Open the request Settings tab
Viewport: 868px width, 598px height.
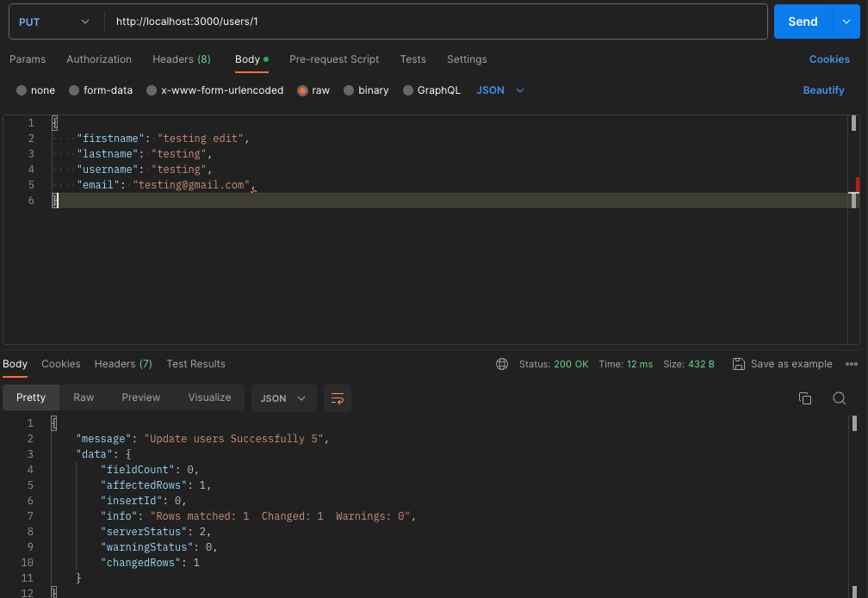(x=467, y=59)
